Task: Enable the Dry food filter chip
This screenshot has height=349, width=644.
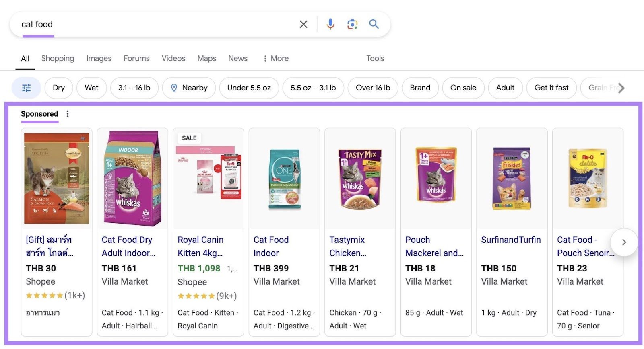Action: pos(58,88)
